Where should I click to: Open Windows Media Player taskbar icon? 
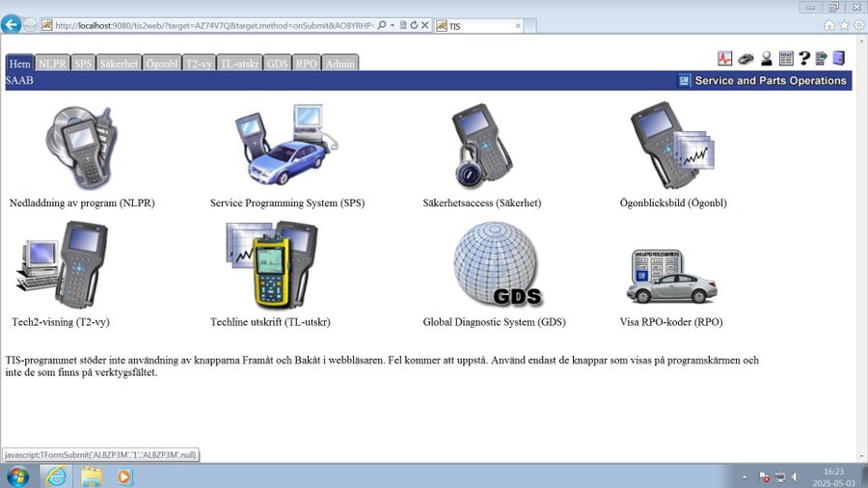[124, 476]
